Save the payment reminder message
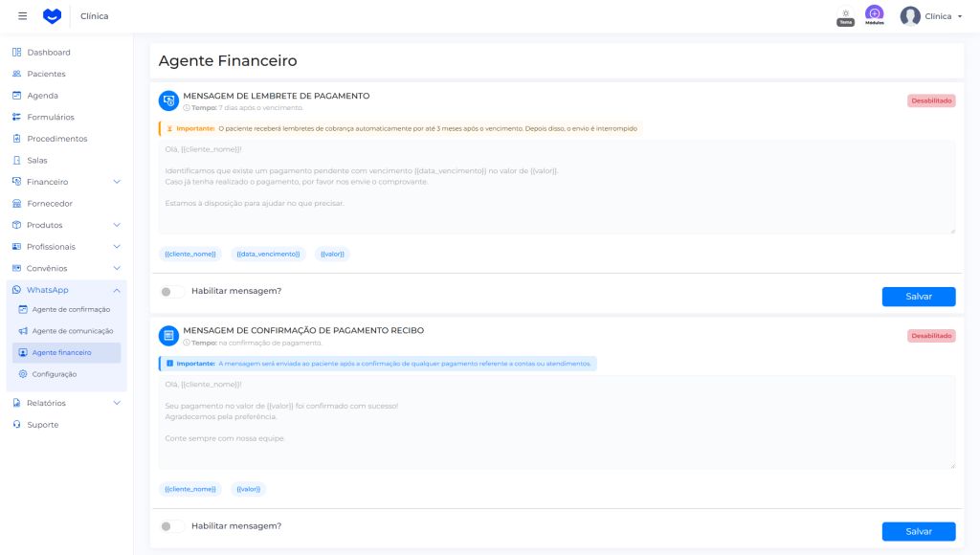 coord(918,297)
